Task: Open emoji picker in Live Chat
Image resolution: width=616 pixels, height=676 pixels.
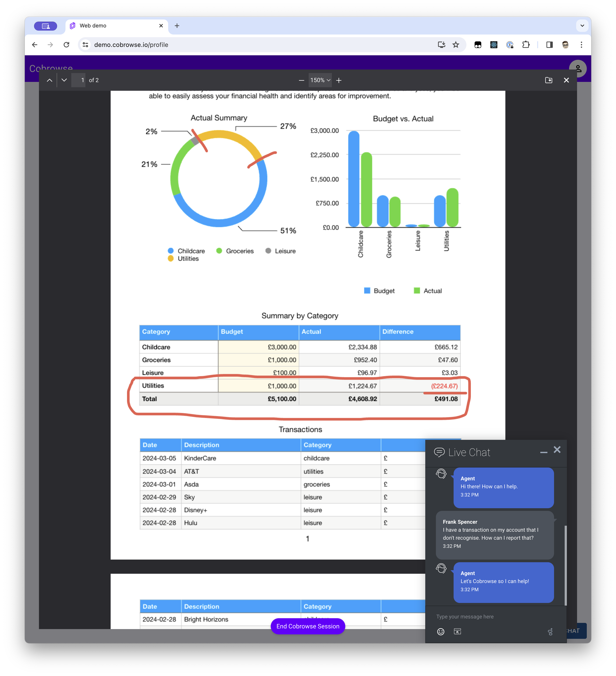Action: [441, 632]
